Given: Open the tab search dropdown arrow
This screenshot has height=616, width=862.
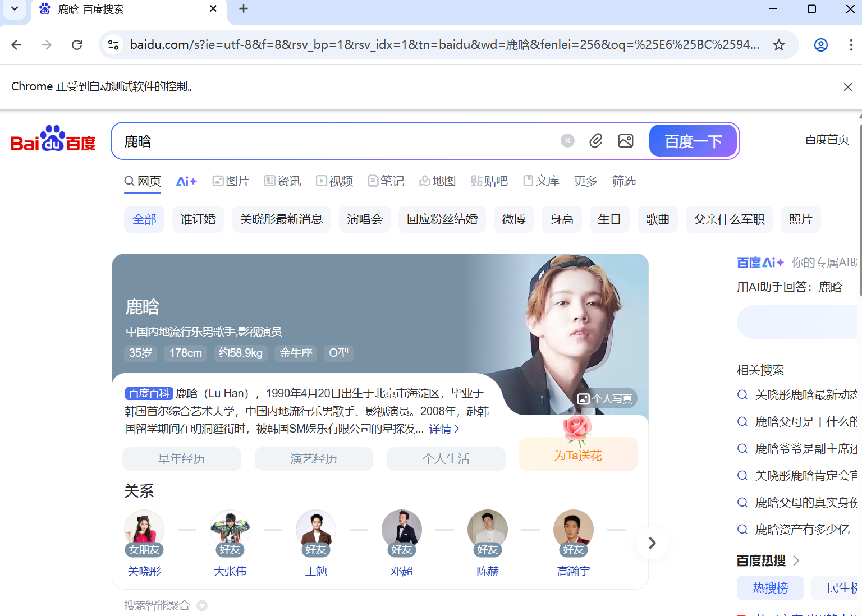Looking at the screenshot, I should (15, 9).
